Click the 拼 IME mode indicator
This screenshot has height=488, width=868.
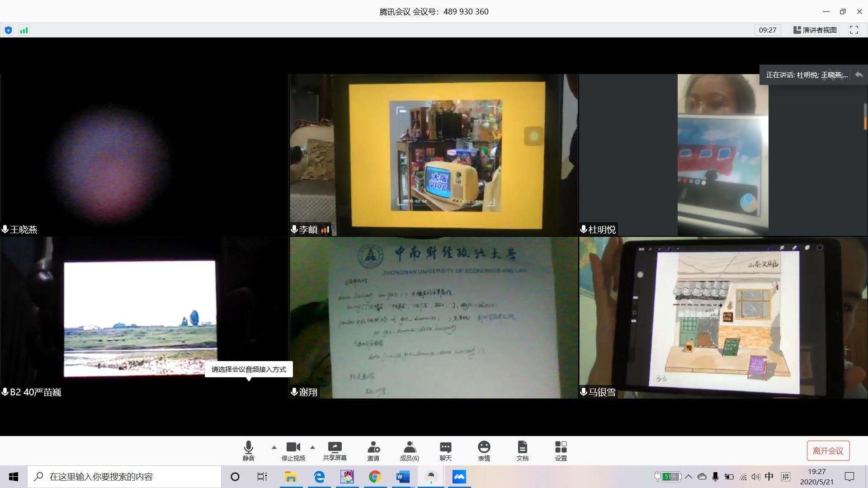(786, 476)
